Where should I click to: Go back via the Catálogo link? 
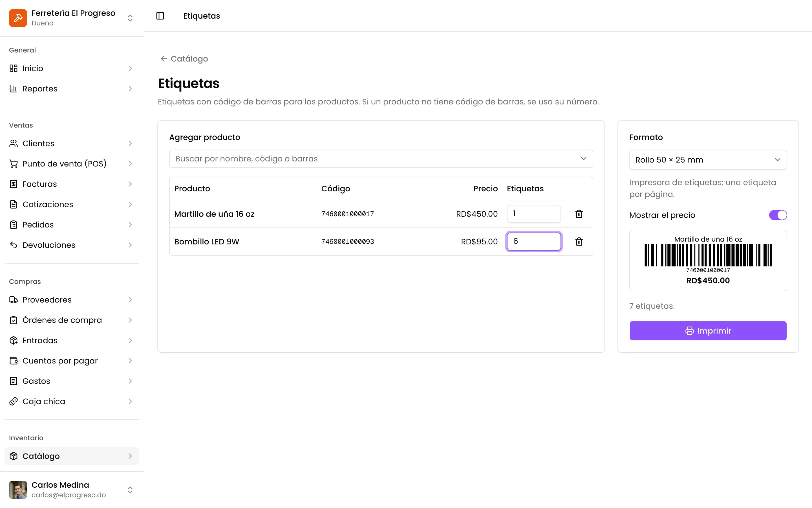(x=184, y=59)
